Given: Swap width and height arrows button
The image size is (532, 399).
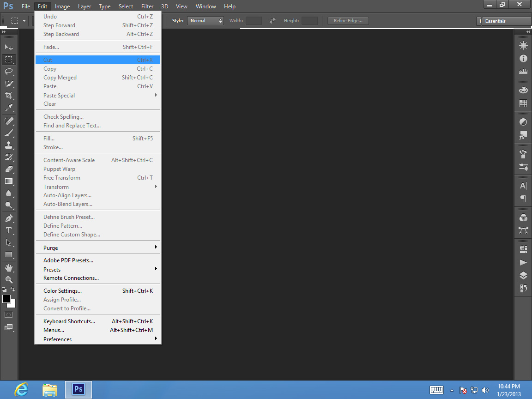Looking at the screenshot, I should click(x=272, y=21).
